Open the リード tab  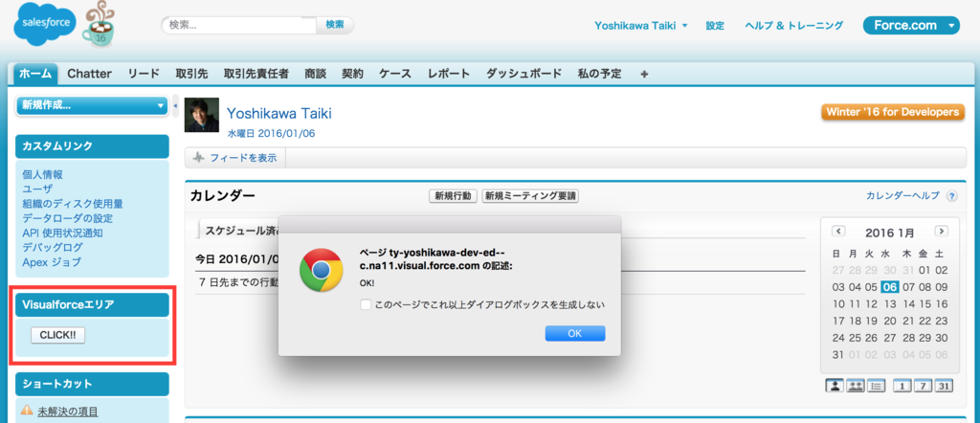tap(144, 74)
